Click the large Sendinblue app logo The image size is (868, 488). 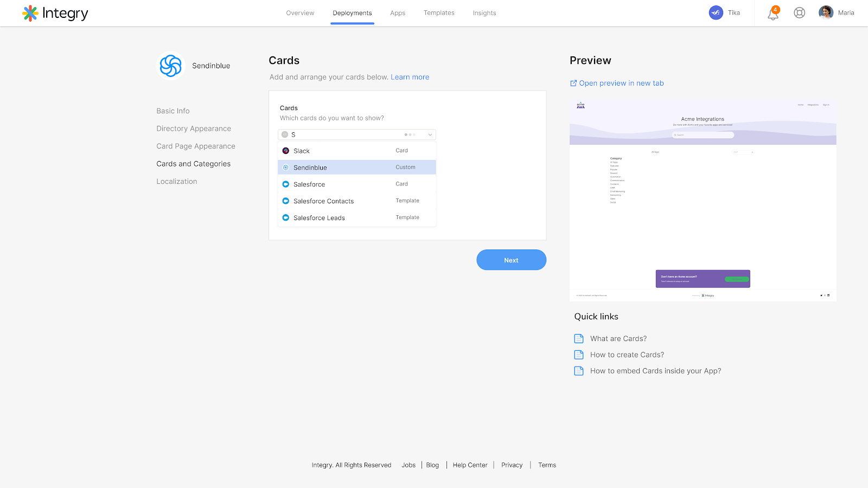tap(171, 66)
